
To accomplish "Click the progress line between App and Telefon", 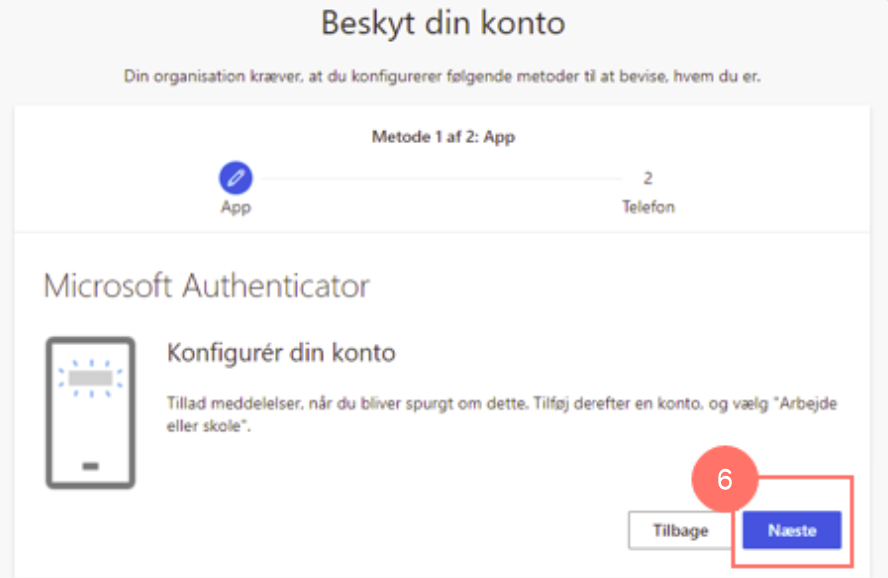I will coord(442,179).
